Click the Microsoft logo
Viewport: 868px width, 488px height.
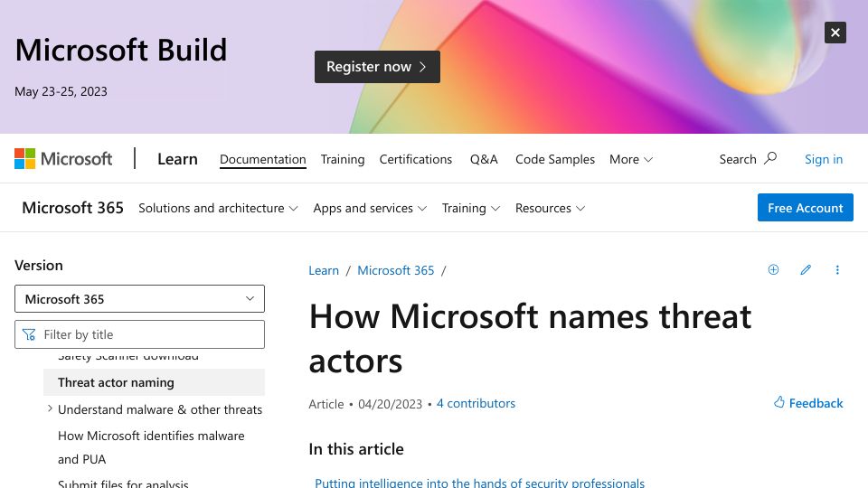click(x=63, y=159)
